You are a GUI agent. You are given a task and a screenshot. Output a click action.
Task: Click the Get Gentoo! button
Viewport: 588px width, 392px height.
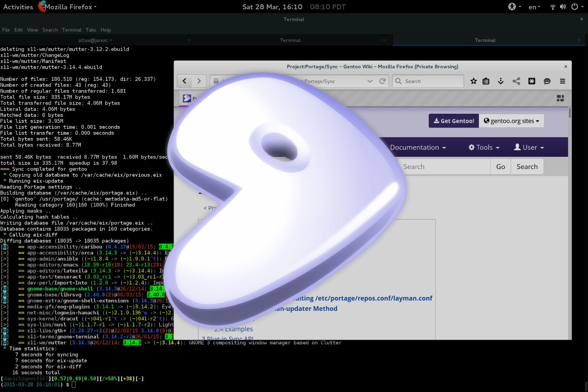(x=454, y=121)
